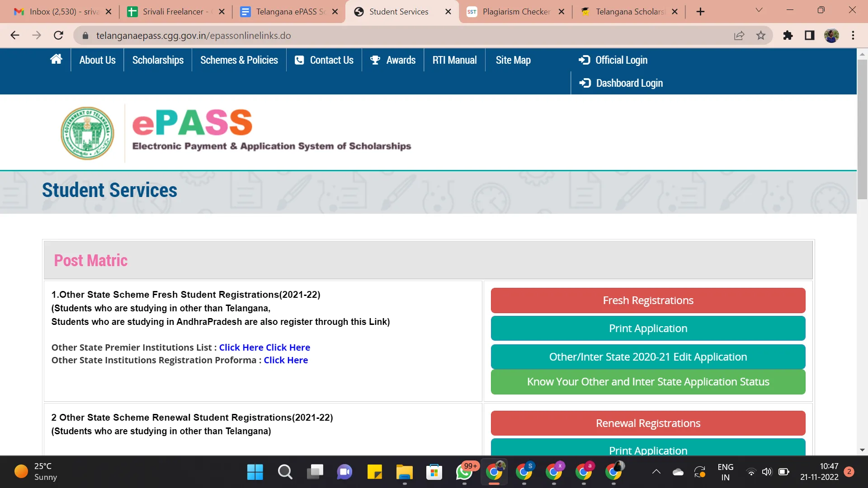Open second Click Here premier institutions link
Image resolution: width=868 pixels, height=488 pixels.
pos(288,347)
